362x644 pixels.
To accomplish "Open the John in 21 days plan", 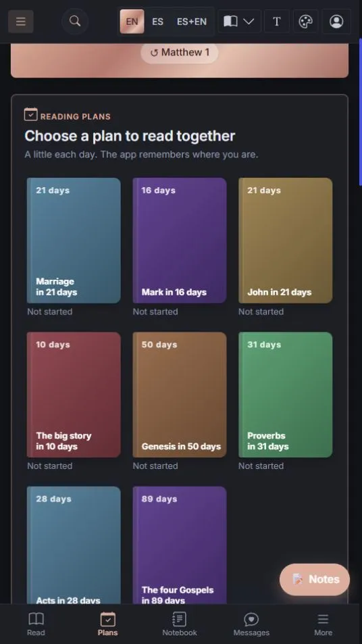I will [285, 241].
